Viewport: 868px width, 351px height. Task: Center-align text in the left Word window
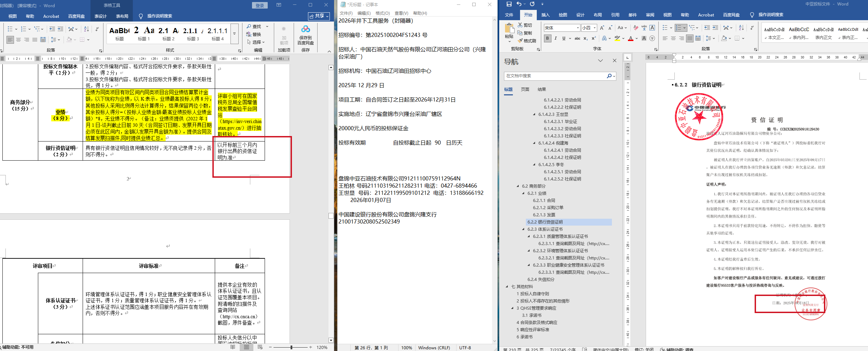(18, 40)
